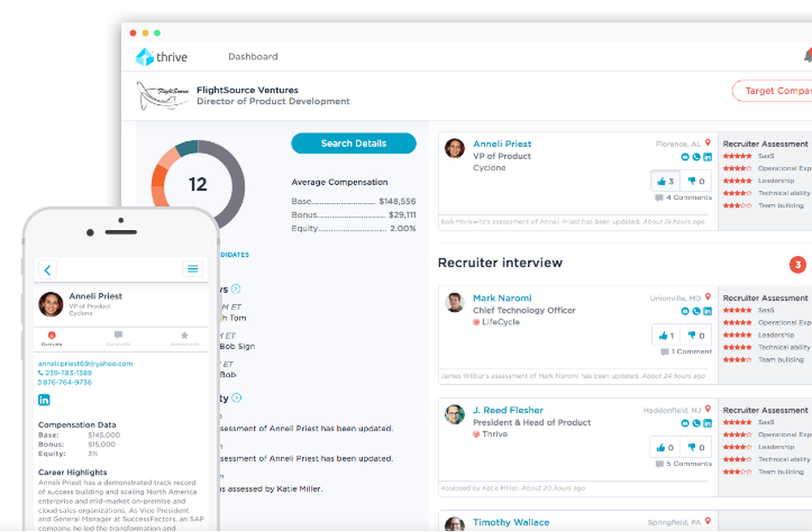Click the red 3 badge by Recruiter interview

click(x=797, y=265)
